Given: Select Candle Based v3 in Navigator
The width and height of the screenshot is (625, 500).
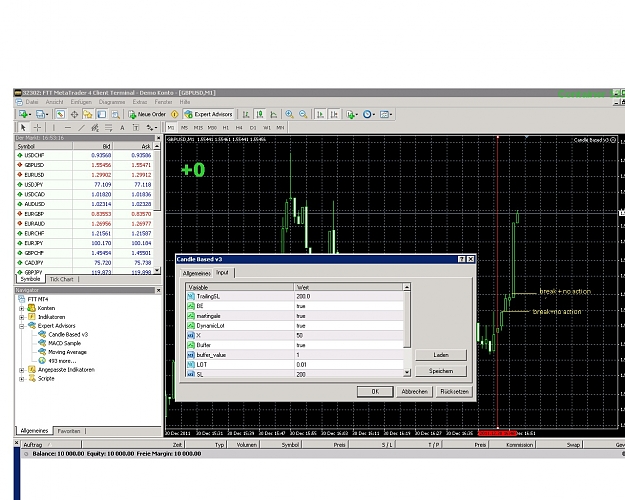Looking at the screenshot, I should pyautogui.click(x=68, y=335).
